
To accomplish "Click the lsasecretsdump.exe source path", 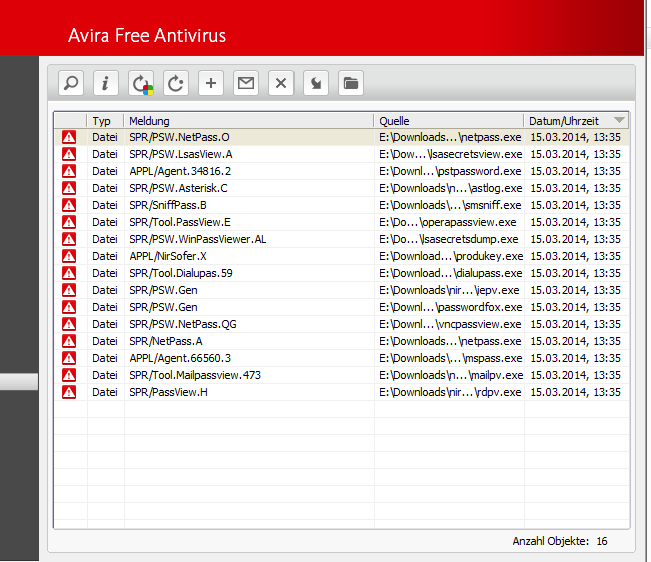I will (x=449, y=239).
